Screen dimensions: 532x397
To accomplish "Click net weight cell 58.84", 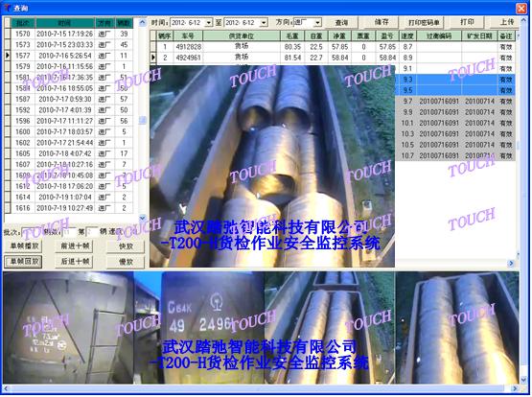I will pyautogui.click(x=339, y=58).
